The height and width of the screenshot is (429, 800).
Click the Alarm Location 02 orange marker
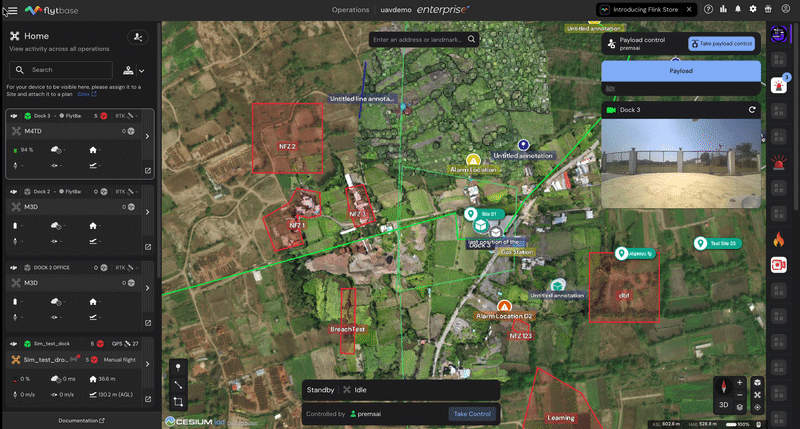tap(504, 307)
